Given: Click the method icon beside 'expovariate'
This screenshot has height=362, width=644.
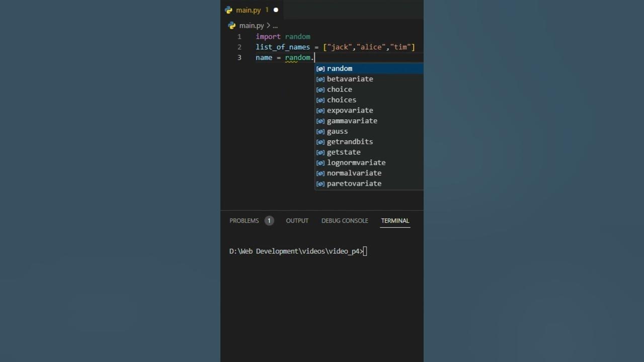Looking at the screenshot, I should pyautogui.click(x=320, y=111).
